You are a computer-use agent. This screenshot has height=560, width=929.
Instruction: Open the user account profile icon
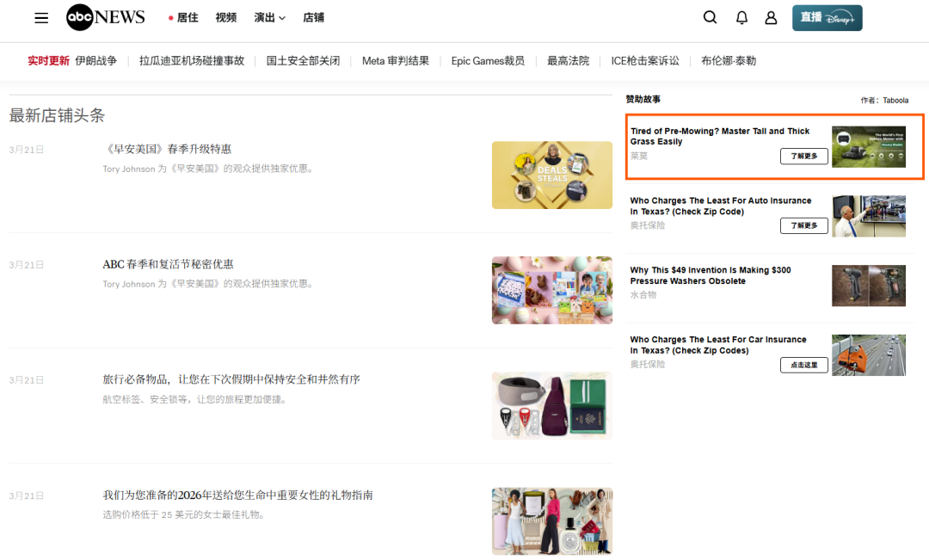click(x=771, y=17)
